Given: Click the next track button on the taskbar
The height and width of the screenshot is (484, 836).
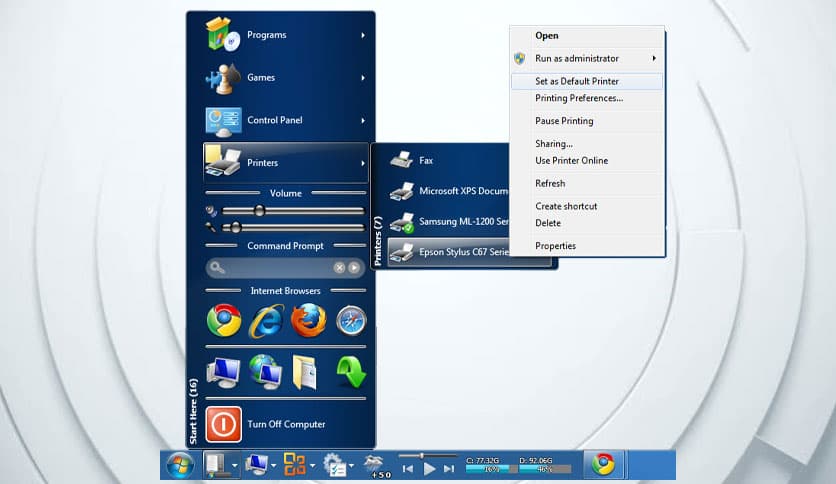Looking at the screenshot, I should 449,469.
